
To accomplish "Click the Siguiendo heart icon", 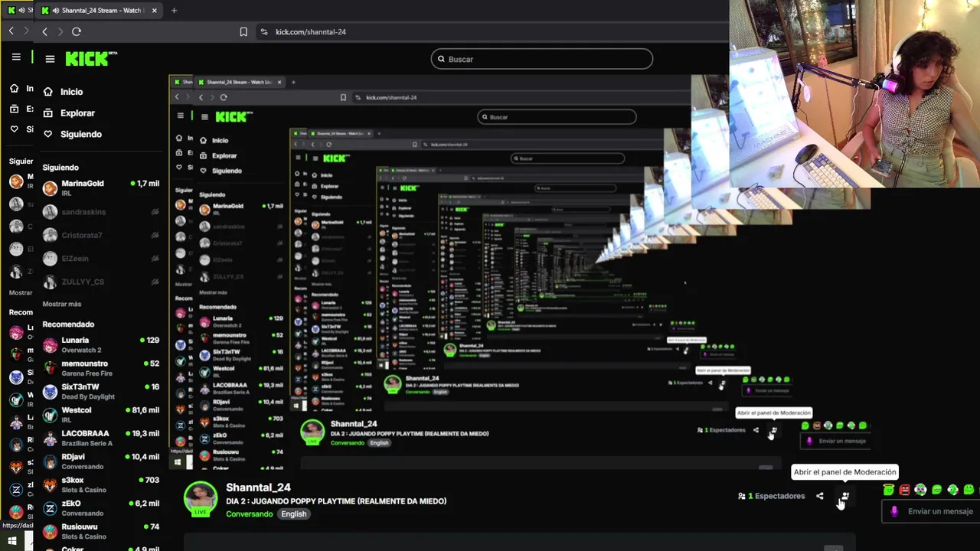I will 47,134.
